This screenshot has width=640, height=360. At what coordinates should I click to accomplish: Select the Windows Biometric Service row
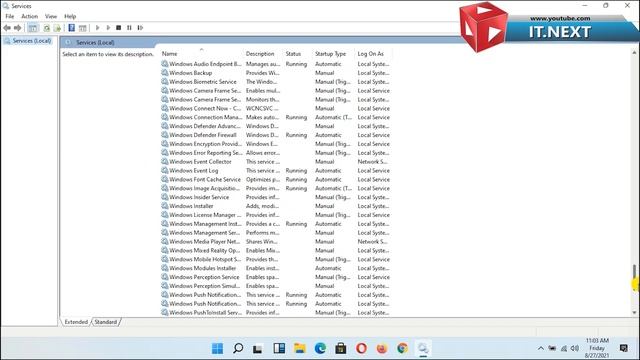pyautogui.click(x=276, y=82)
